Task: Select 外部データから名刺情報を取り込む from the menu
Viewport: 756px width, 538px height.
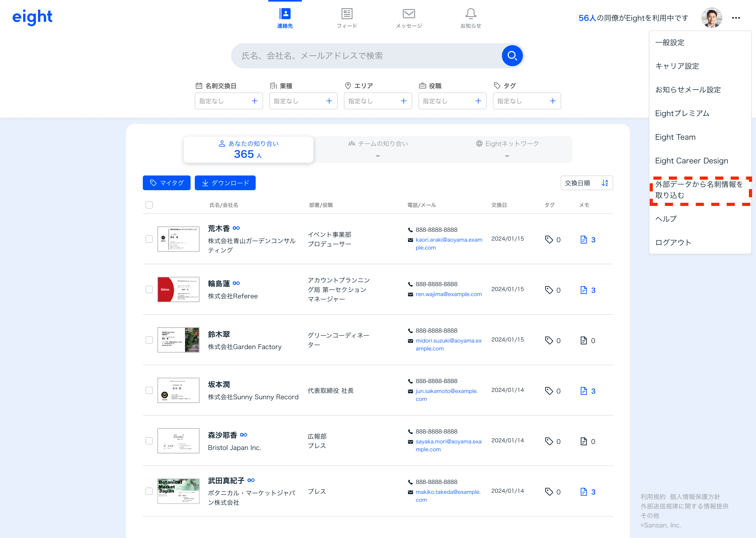Action: 699,190
